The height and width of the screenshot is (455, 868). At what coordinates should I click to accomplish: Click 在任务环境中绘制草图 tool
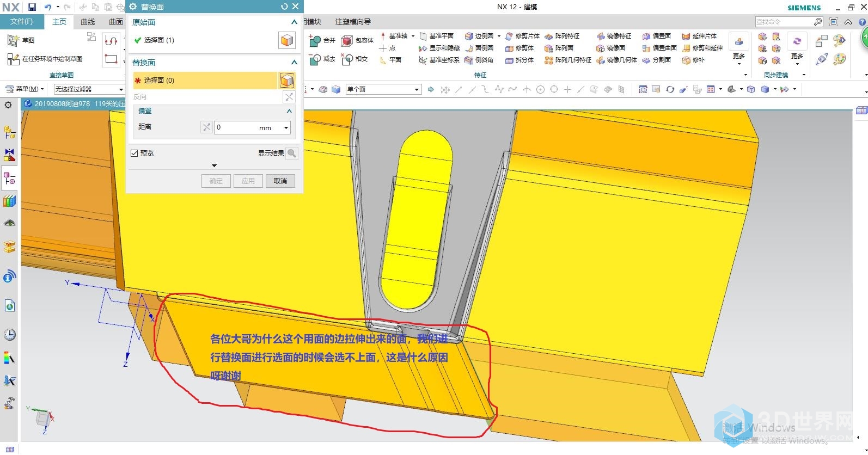[x=45, y=59]
